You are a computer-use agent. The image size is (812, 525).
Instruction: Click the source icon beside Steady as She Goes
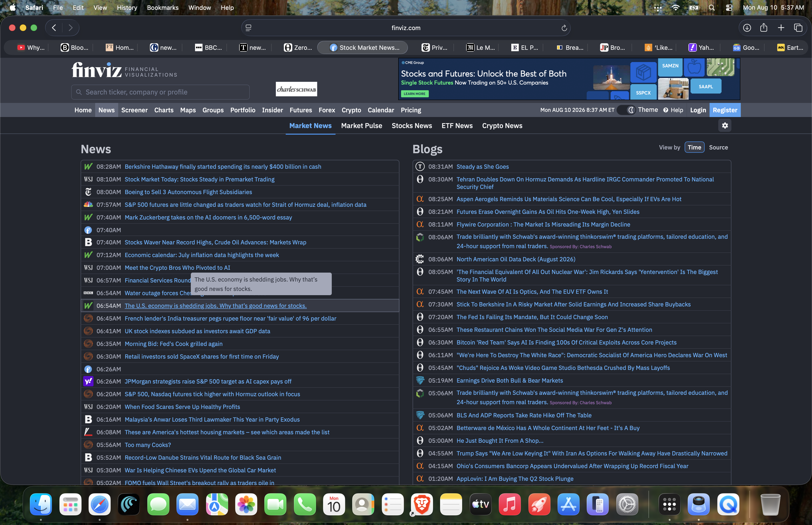pos(420,167)
